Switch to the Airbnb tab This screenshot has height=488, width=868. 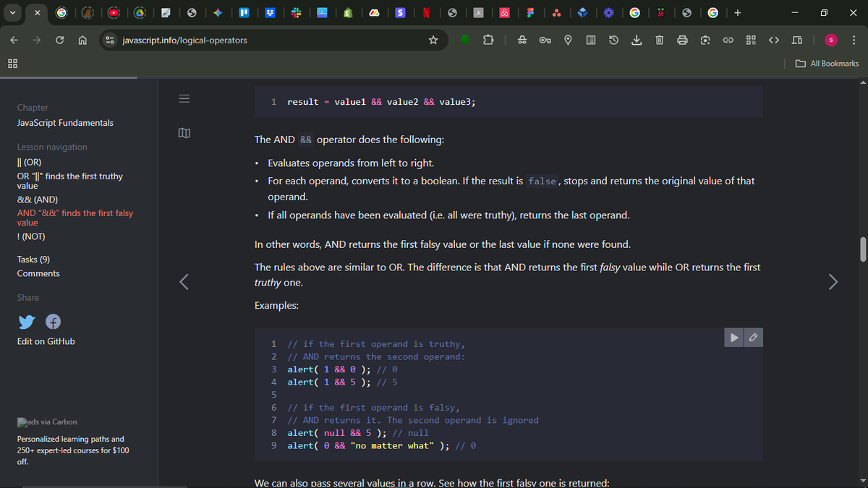coord(505,12)
